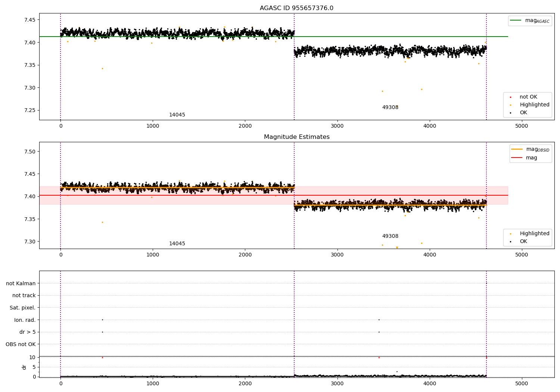Click the '10' tick on the dr axis
This screenshot has height=392, width=560.
tap(32, 358)
